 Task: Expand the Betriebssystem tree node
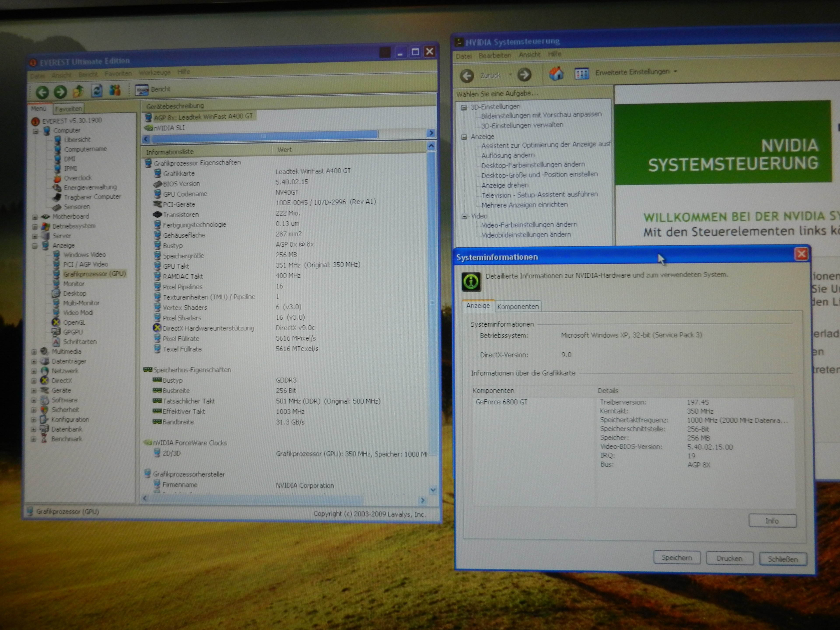[35, 227]
